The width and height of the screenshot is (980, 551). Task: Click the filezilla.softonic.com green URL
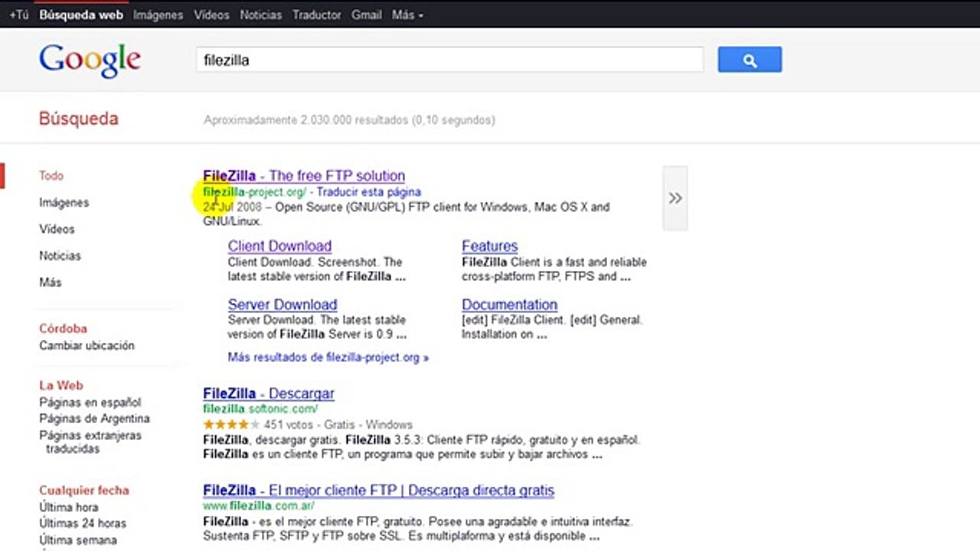click(260, 409)
